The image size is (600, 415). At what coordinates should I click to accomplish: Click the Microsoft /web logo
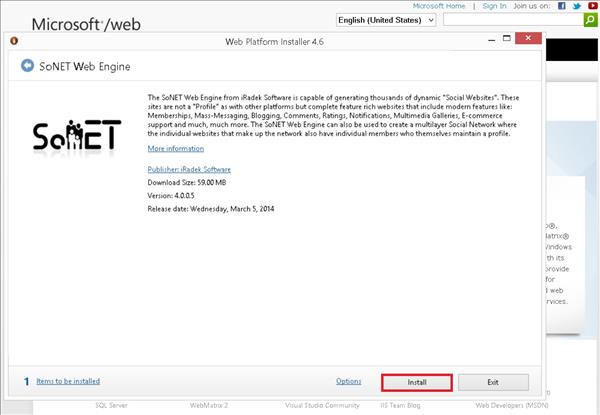pyautogui.click(x=86, y=24)
